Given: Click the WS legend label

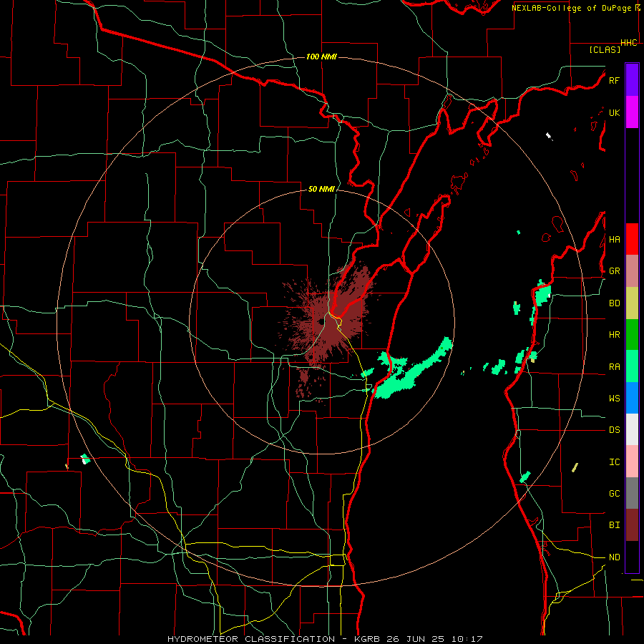Looking at the screenshot, I should point(614,399).
